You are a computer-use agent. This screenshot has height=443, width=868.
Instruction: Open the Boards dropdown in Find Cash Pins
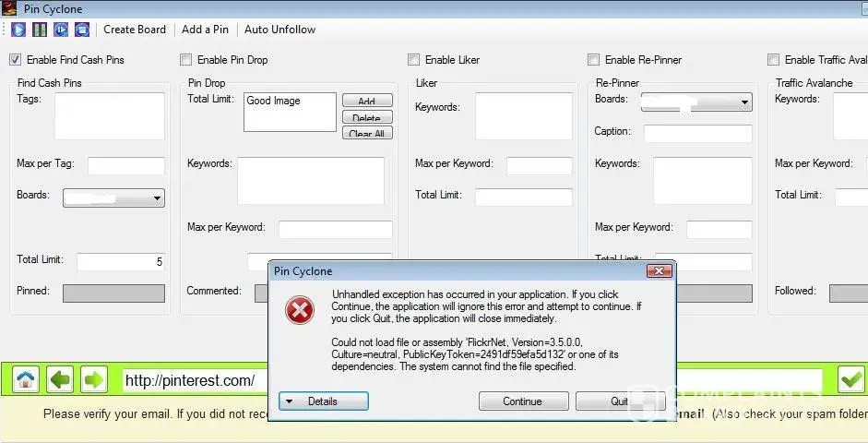click(114, 198)
